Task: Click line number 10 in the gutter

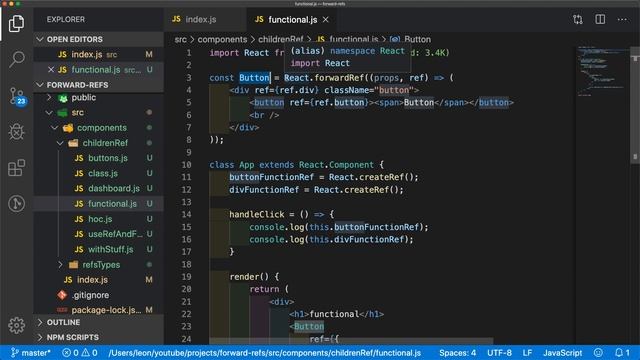Action: tap(186, 165)
